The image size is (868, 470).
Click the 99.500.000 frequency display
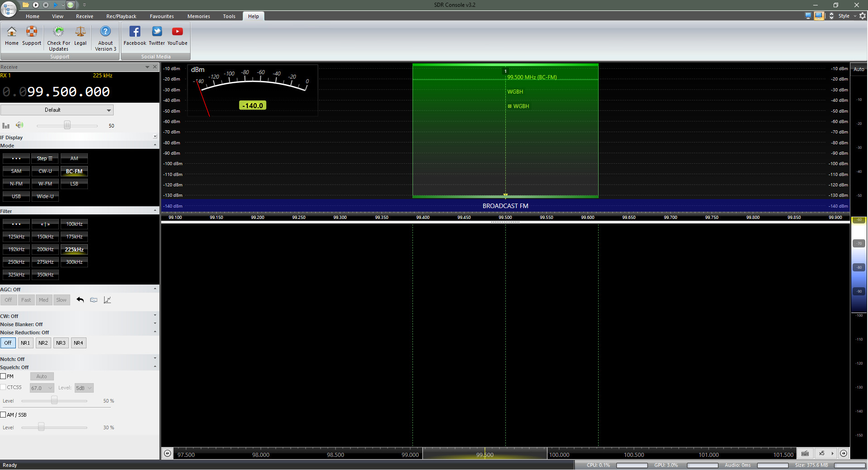pos(68,92)
